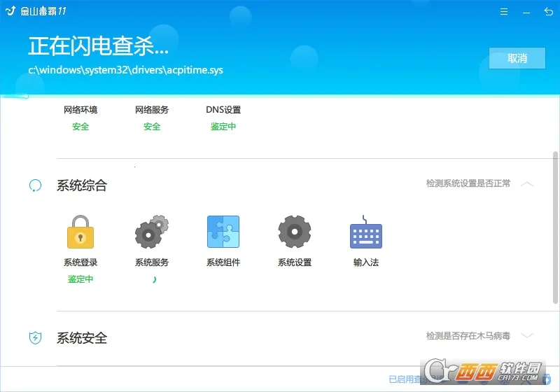Click the 系统综合 scanning spinner icon
Image resolution: width=560 pixels, height=392 pixels.
[35, 185]
